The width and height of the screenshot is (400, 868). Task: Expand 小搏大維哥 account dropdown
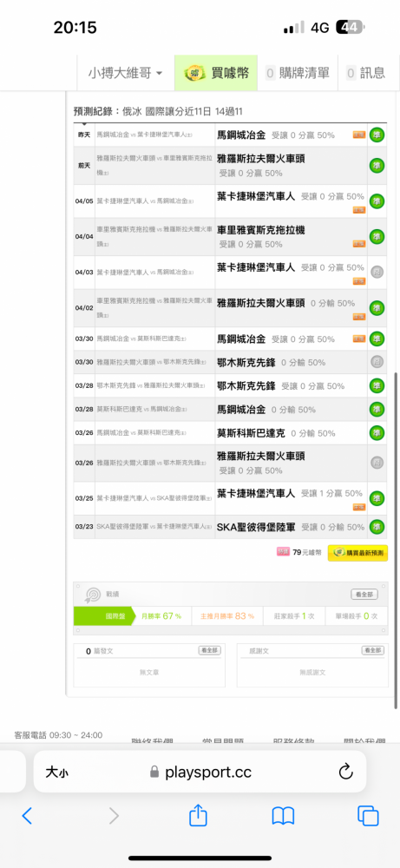[126, 73]
